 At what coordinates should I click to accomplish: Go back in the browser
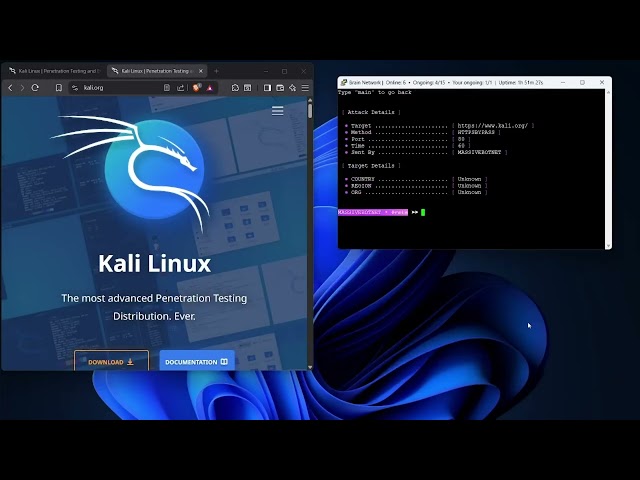pyautogui.click(x=11, y=88)
